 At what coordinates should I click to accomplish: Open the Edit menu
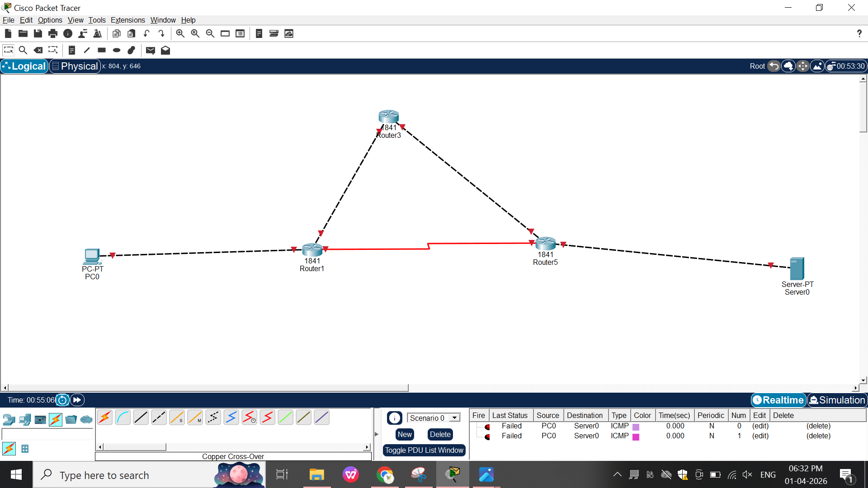pyautogui.click(x=26, y=20)
